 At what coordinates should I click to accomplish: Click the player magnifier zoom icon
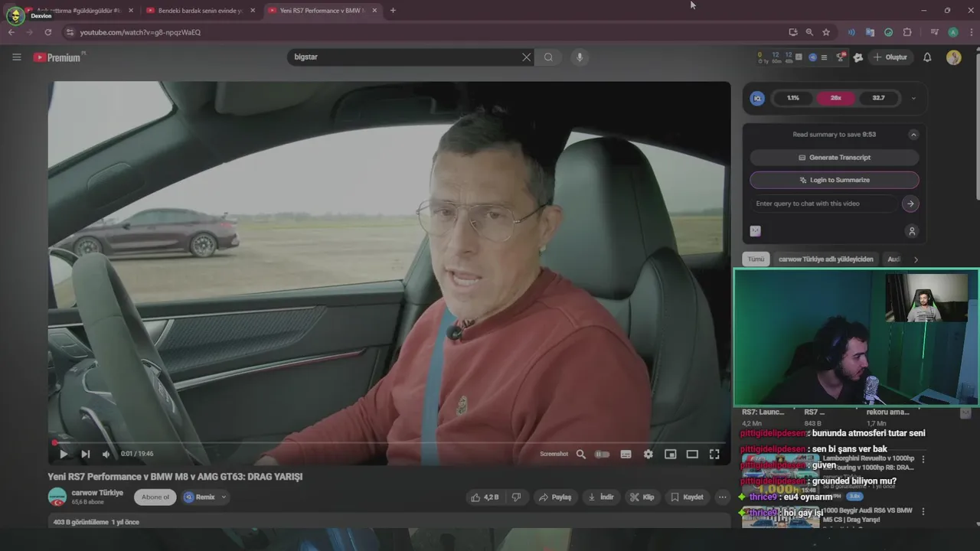coord(580,454)
